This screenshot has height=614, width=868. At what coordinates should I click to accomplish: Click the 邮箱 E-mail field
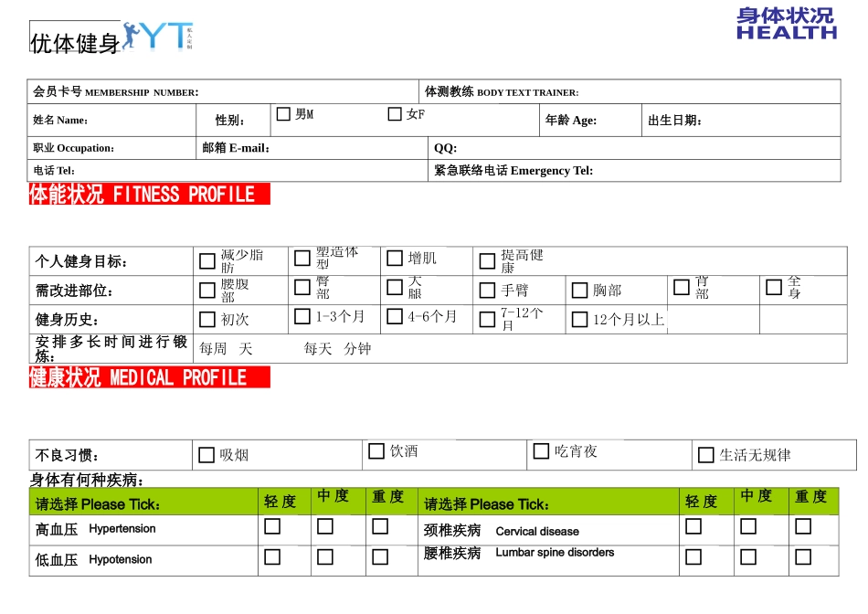click(312, 148)
